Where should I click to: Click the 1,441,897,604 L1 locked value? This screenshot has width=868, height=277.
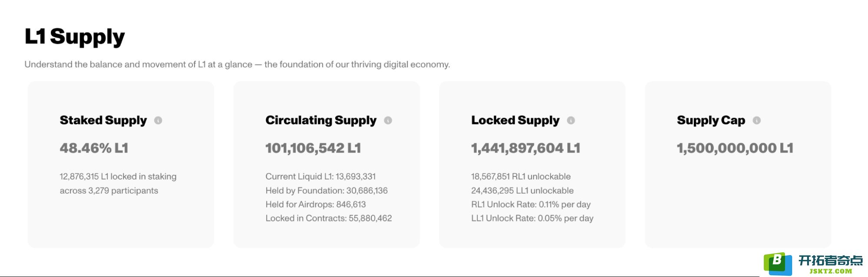coord(525,148)
